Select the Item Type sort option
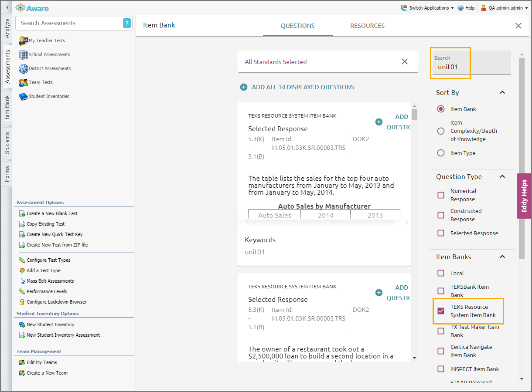The width and height of the screenshot is (532, 392). pyautogui.click(x=441, y=153)
